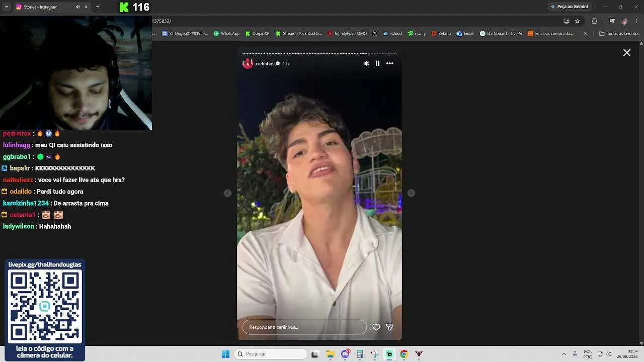644x362 pixels.
Task: Open the DogaoXP Kick bookmark
Action: click(257, 34)
